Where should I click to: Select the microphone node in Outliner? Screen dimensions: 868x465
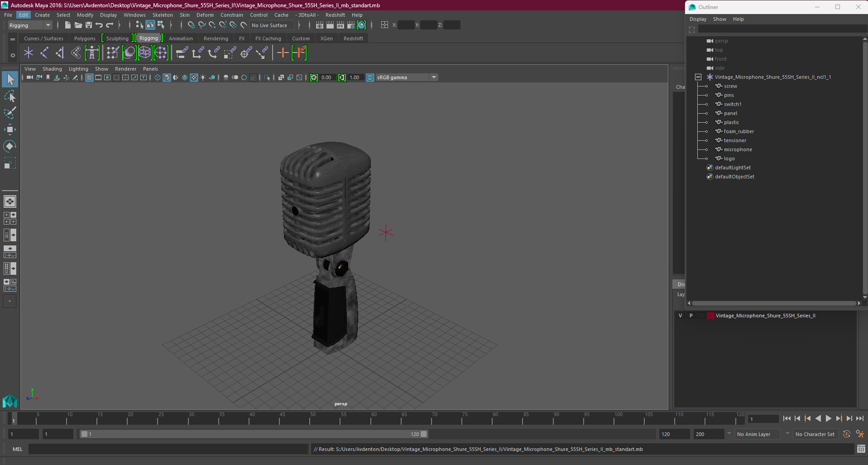tap(738, 149)
